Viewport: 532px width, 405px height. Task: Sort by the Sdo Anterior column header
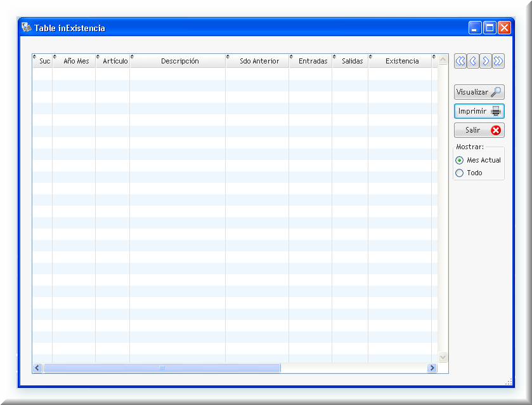pyautogui.click(x=257, y=61)
